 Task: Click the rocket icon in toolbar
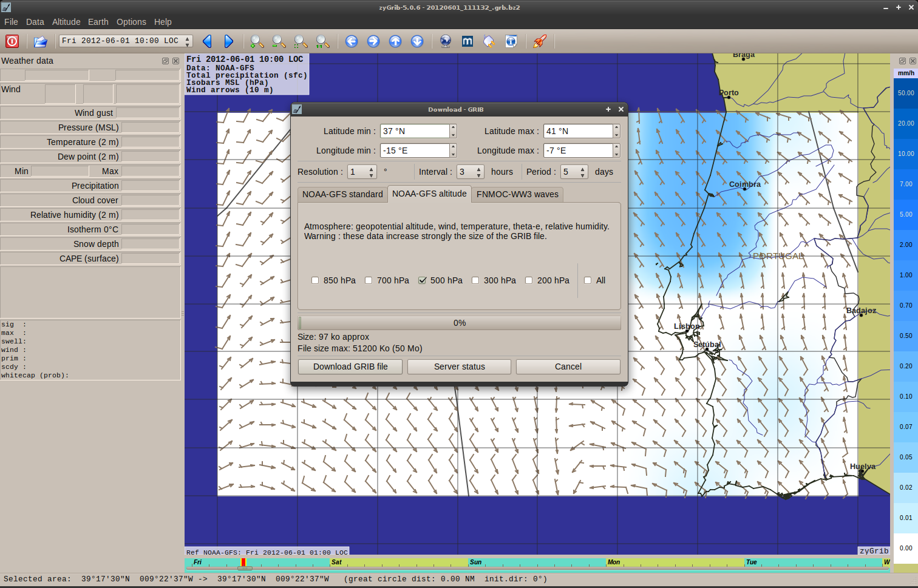click(539, 41)
